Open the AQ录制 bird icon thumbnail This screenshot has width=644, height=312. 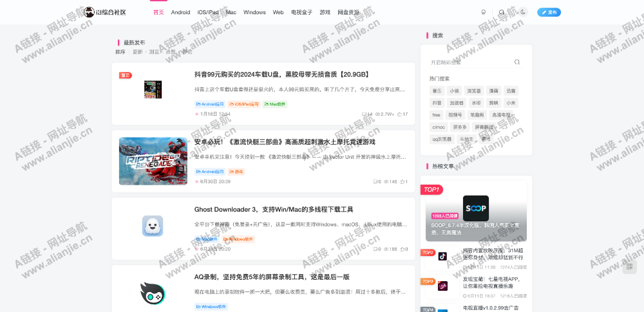click(x=153, y=293)
